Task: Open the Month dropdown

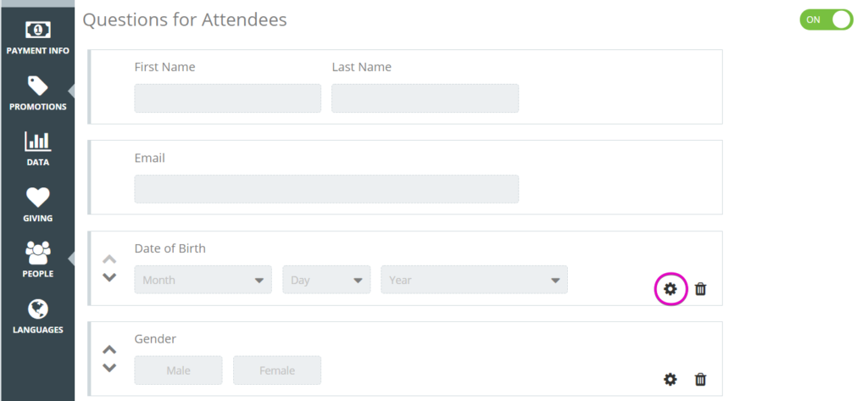Action: pyautogui.click(x=203, y=280)
